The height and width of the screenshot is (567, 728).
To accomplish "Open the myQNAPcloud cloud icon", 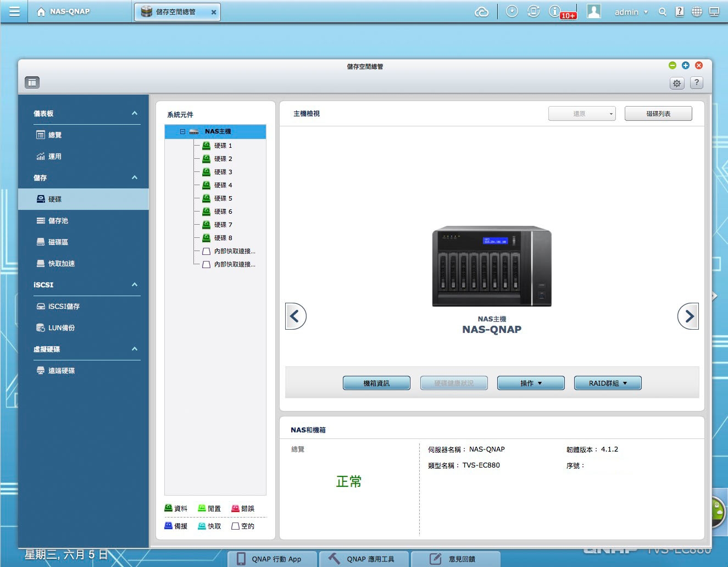I will [x=482, y=12].
